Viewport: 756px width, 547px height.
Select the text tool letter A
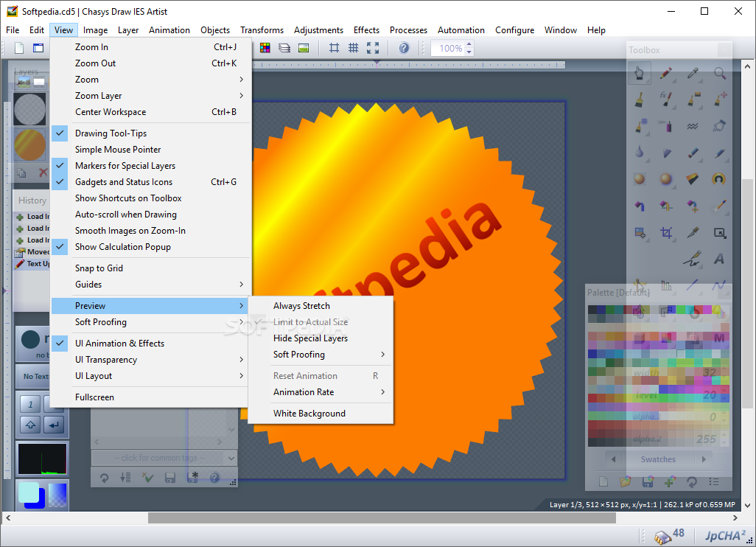(719, 259)
